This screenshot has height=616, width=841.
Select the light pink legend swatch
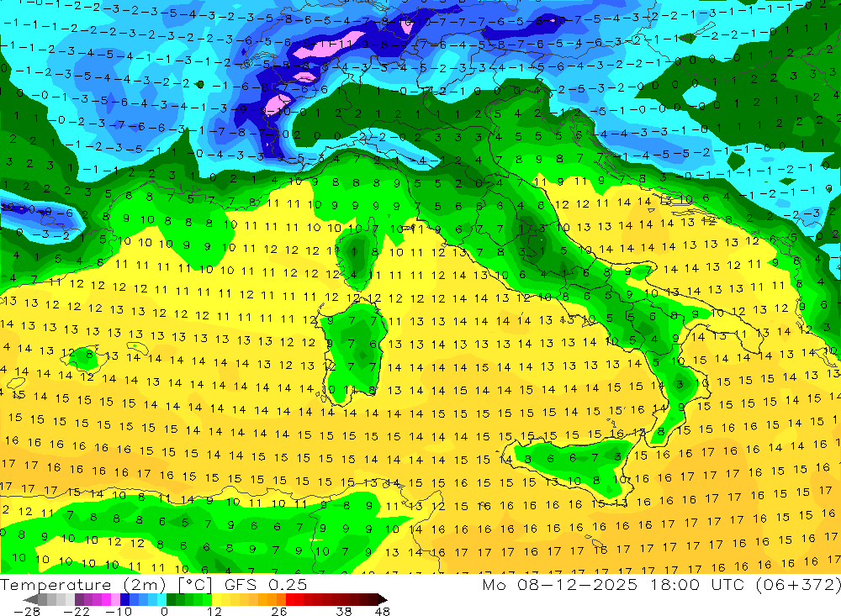pos(115,599)
